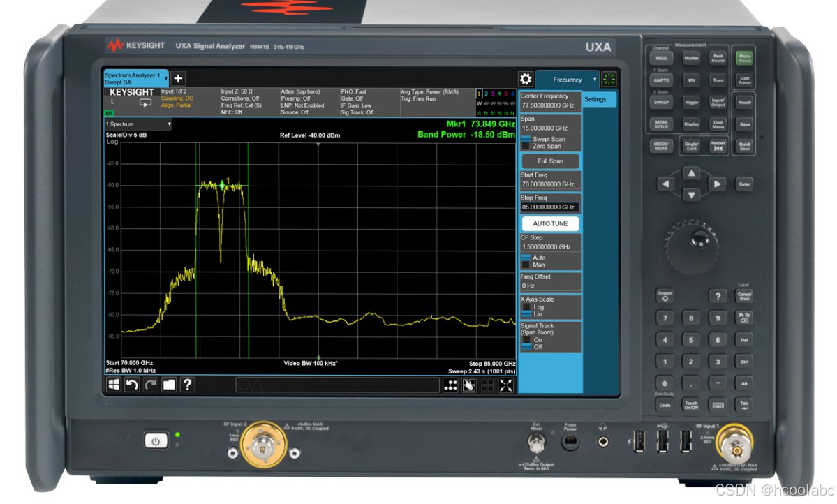The width and height of the screenshot is (837, 504).
Task: Click the green sweep indicator icon
Action: click(x=609, y=79)
